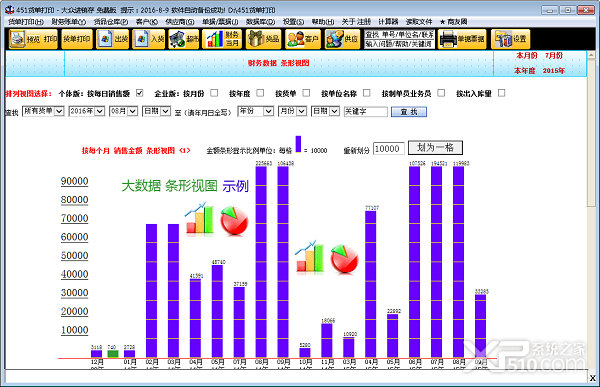Open the 货品 gift box icon
Image resolution: width=600 pixels, height=387 pixels.
click(x=264, y=39)
